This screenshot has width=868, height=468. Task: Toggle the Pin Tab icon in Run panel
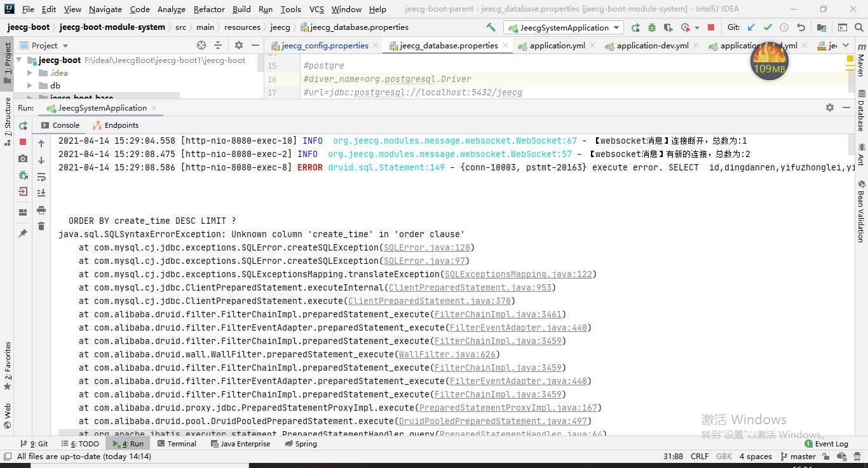23,233
